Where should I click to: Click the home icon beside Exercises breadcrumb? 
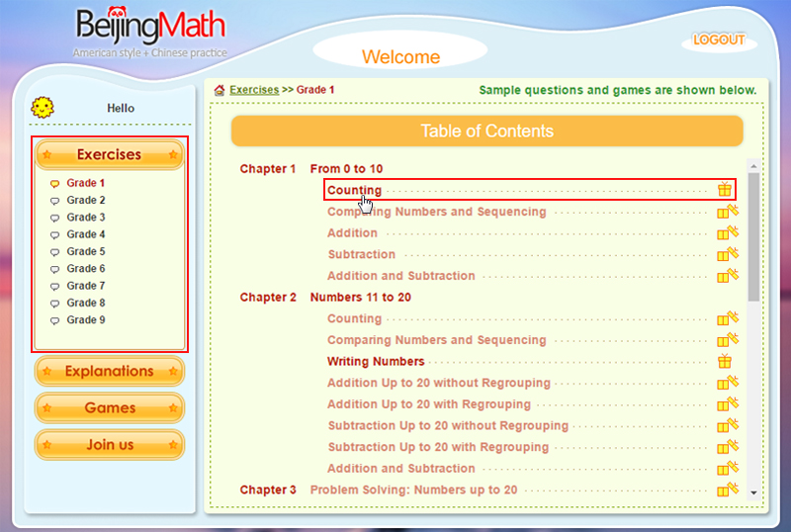tap(219, 90)
